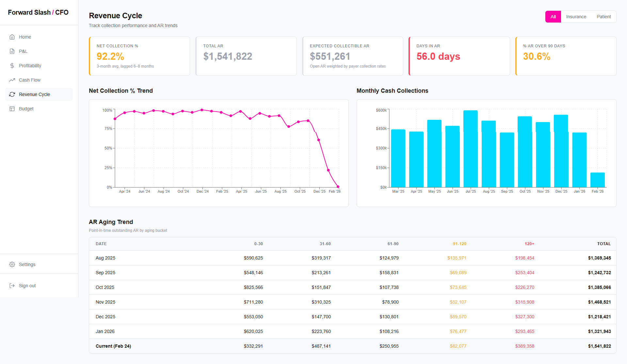Click Sep 2025 91-120 value $69,089

coord(458,273)
